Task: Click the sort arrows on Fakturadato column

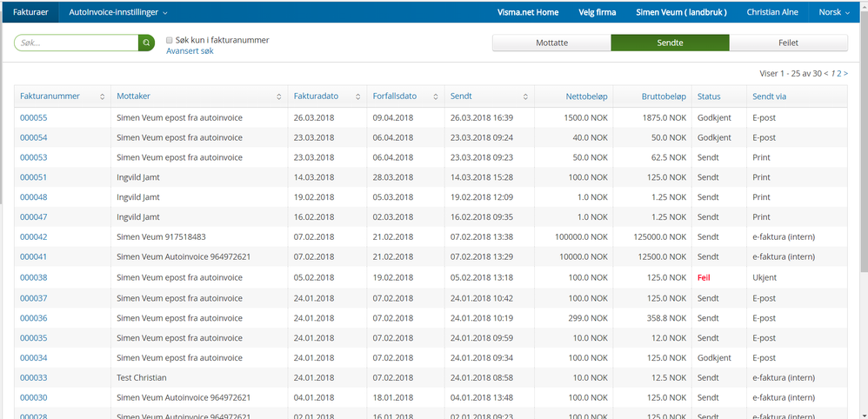Action: point(358,96)
